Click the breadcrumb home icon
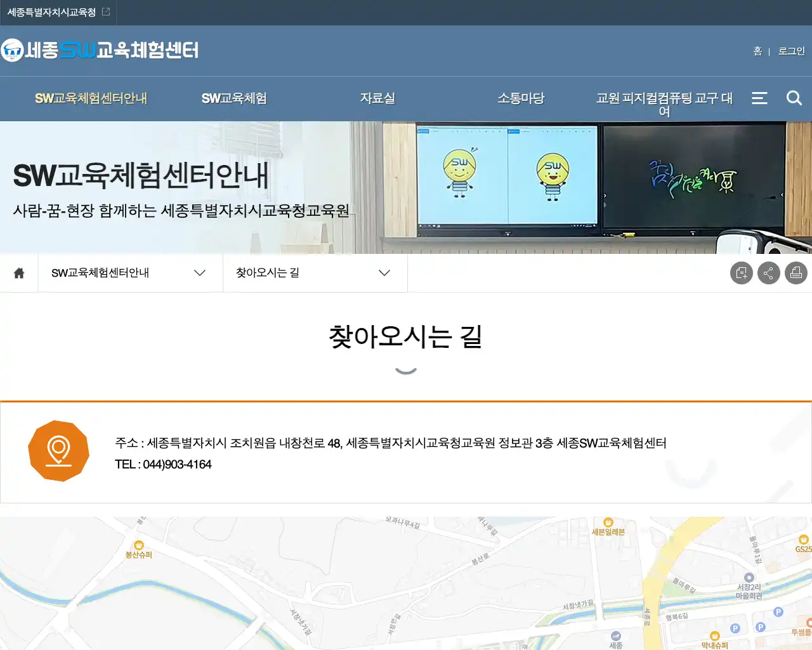The height and width of the screenshot is (650, 812). coord(19,273)
